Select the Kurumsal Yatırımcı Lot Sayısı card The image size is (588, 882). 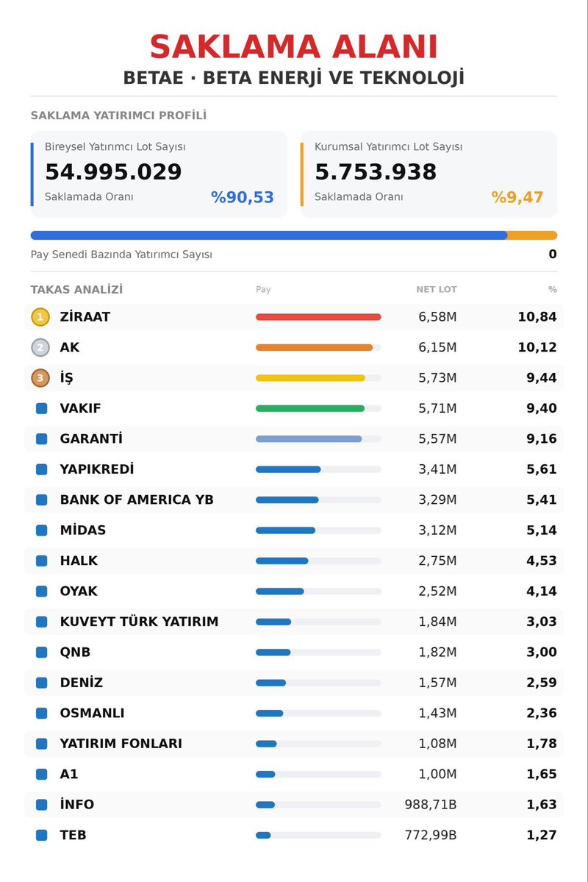pos(429,174)
